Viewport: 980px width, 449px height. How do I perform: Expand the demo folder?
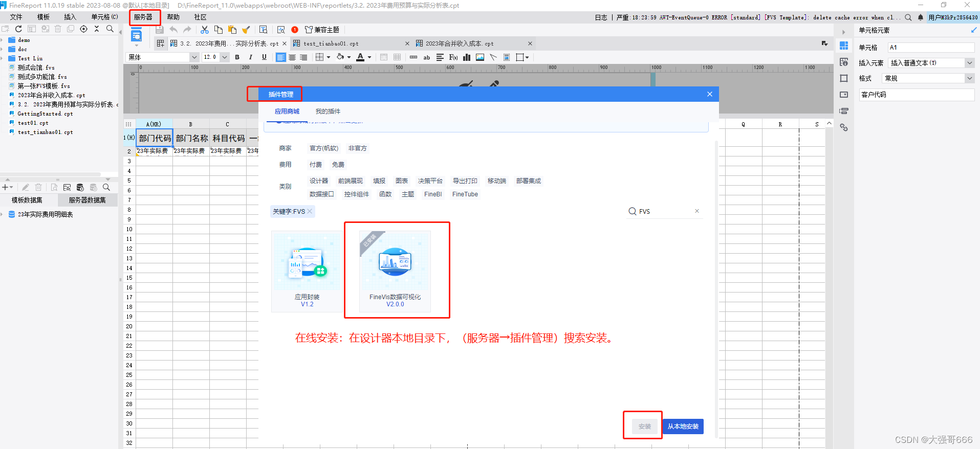point(2,40)
